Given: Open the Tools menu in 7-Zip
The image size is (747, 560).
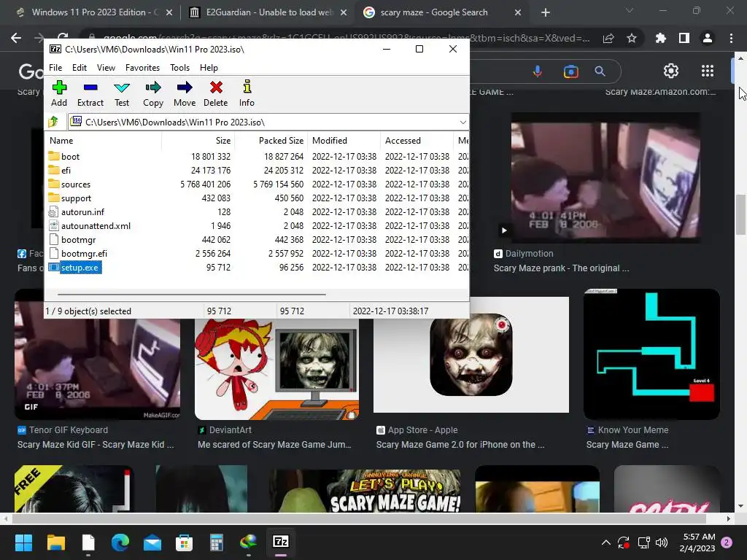Looking at the screenshot, I should 179,68.
